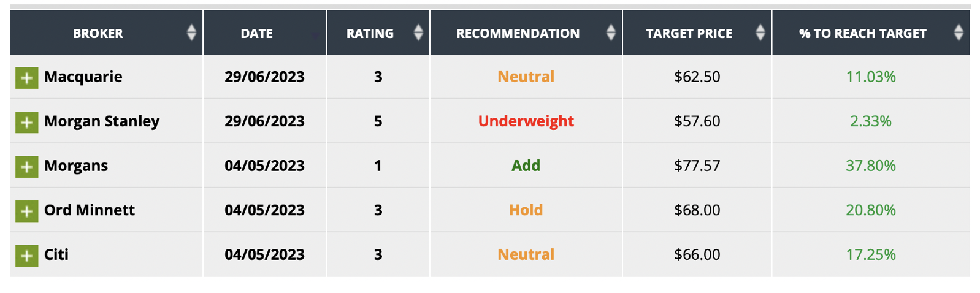Sort by Target Price sort arrows

[x=760, y=33]
